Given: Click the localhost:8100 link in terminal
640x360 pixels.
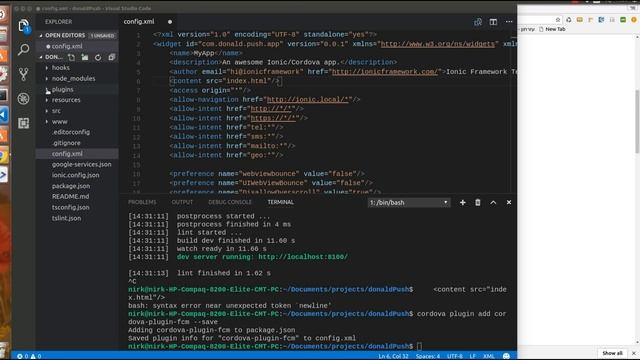Looking at the screenshot, I should coord(303,257).
